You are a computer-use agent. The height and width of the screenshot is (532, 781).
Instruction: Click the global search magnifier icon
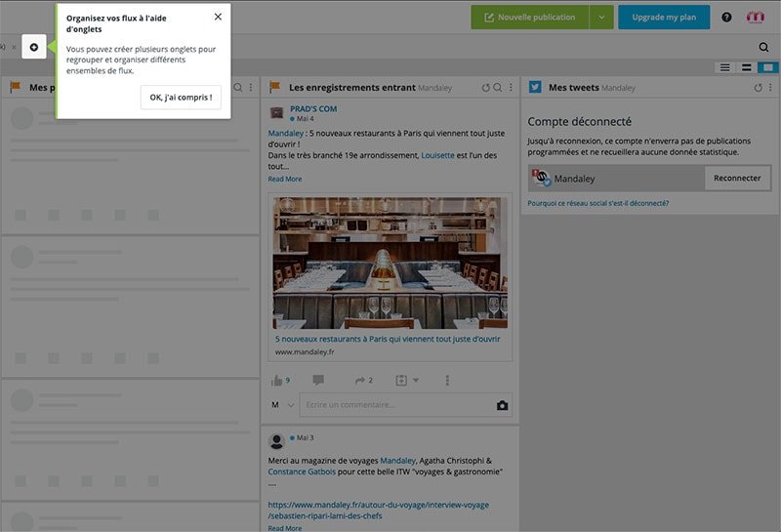point(763,47)
